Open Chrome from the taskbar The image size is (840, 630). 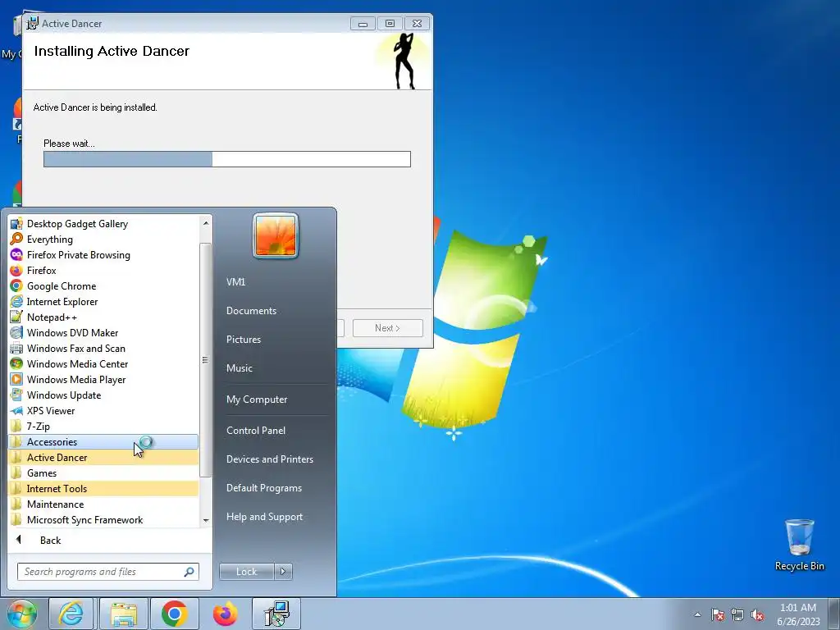point(174,614)
